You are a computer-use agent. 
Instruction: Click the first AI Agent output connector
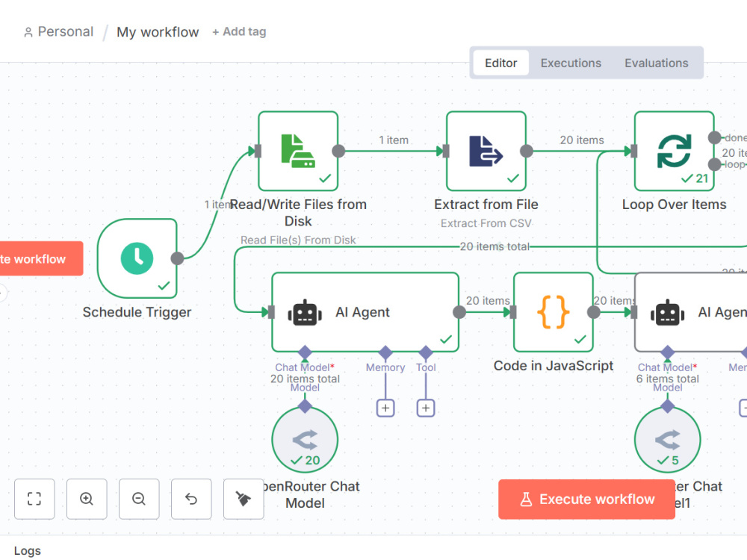coord(459,312)
